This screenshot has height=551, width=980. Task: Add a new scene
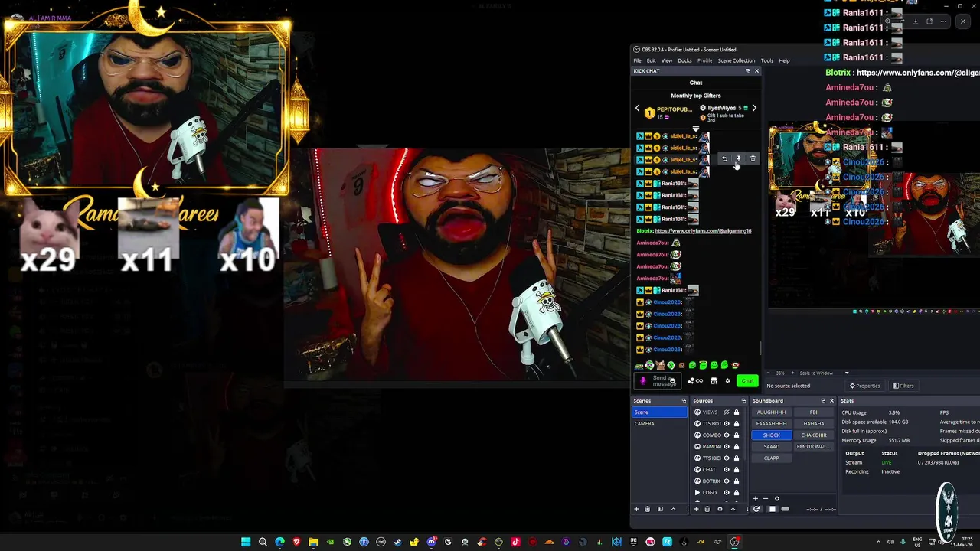(636, 509)
